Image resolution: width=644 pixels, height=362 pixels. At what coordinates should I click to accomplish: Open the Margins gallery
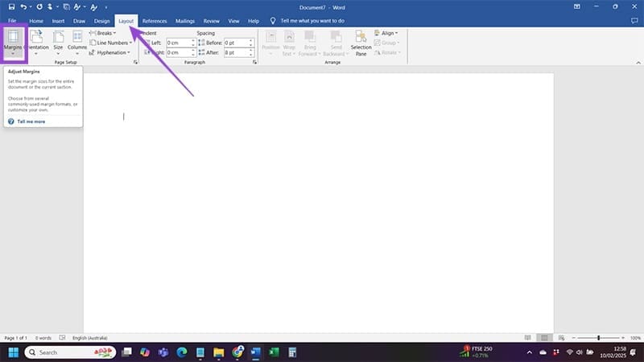pyautogui.click(x=14, y=42)
